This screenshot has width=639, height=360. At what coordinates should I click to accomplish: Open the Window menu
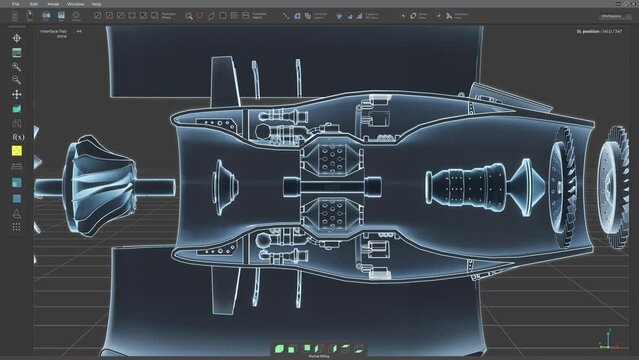click(x=75, y=4)
